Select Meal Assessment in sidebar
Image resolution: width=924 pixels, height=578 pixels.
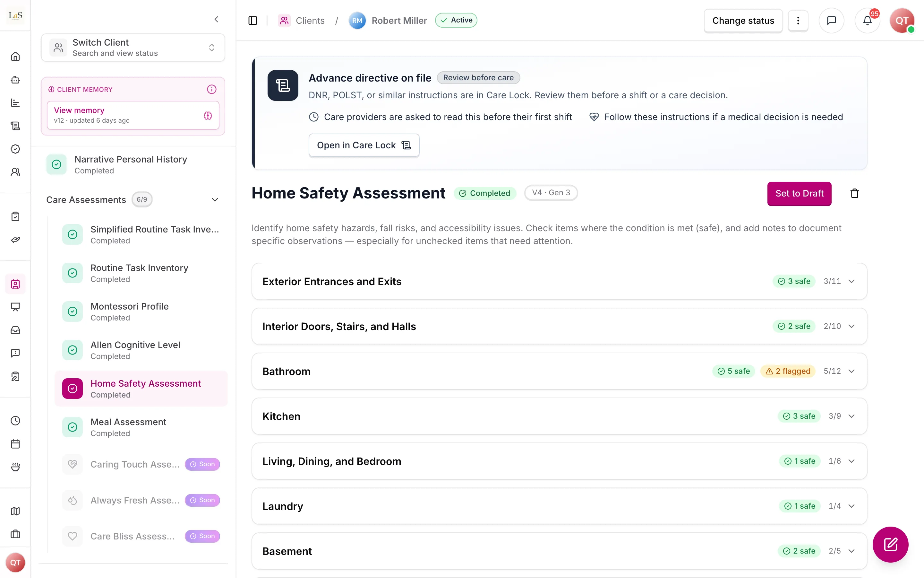(141, 427)
